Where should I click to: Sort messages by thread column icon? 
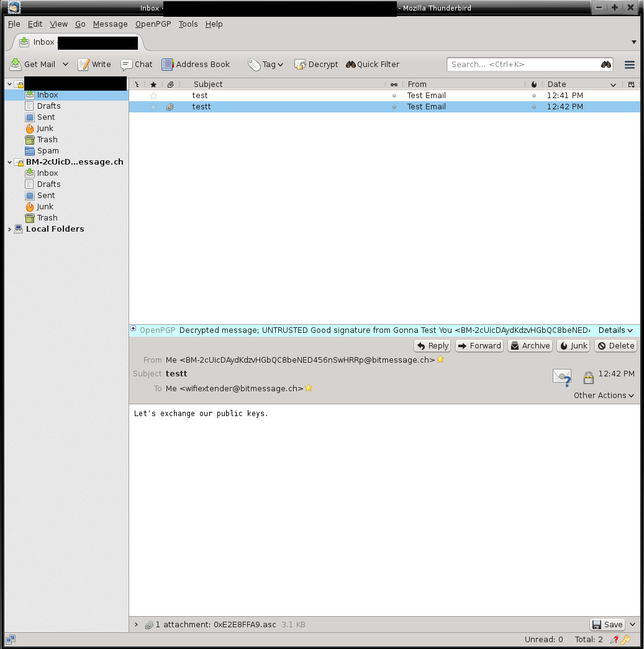coord(137,84)
